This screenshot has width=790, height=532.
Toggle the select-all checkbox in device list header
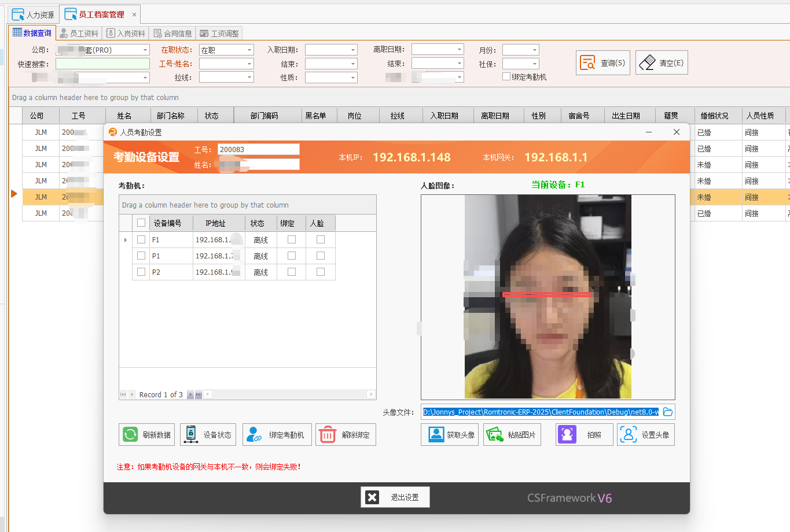[141, 223]
